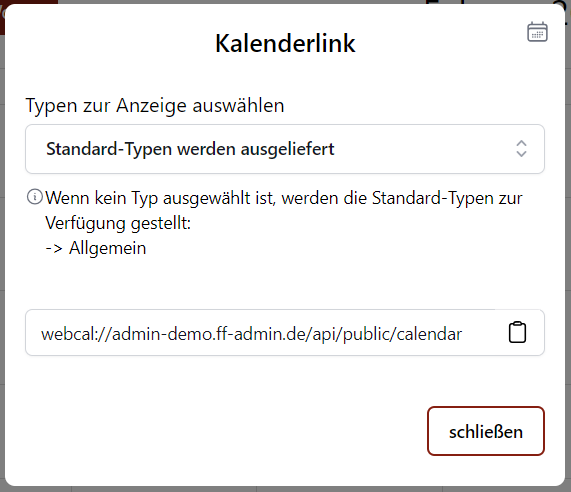Open the Standard-Typen werden ausgeliefert dropdown
The height and width of the screenshot is (492, 571).
click(x=285, y=149)
